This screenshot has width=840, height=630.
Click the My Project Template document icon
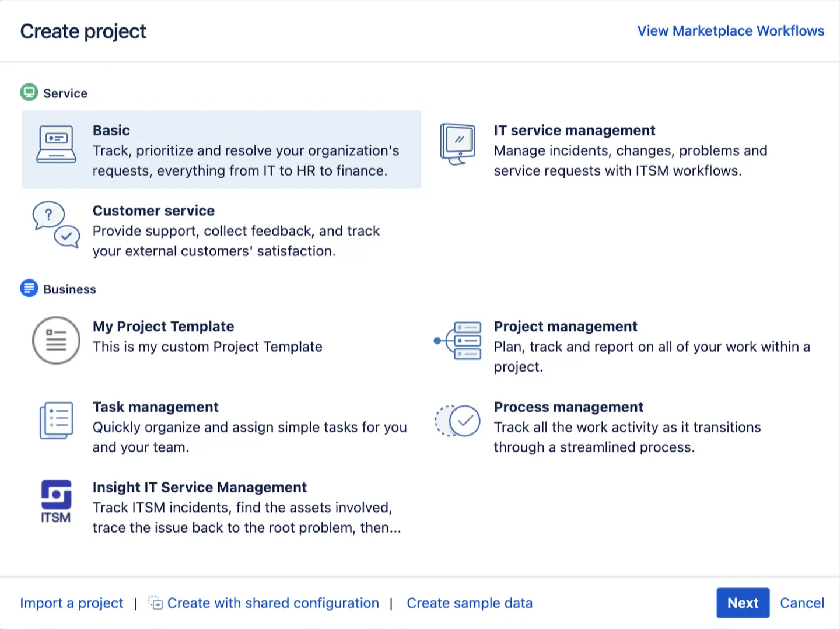[56, 340]
